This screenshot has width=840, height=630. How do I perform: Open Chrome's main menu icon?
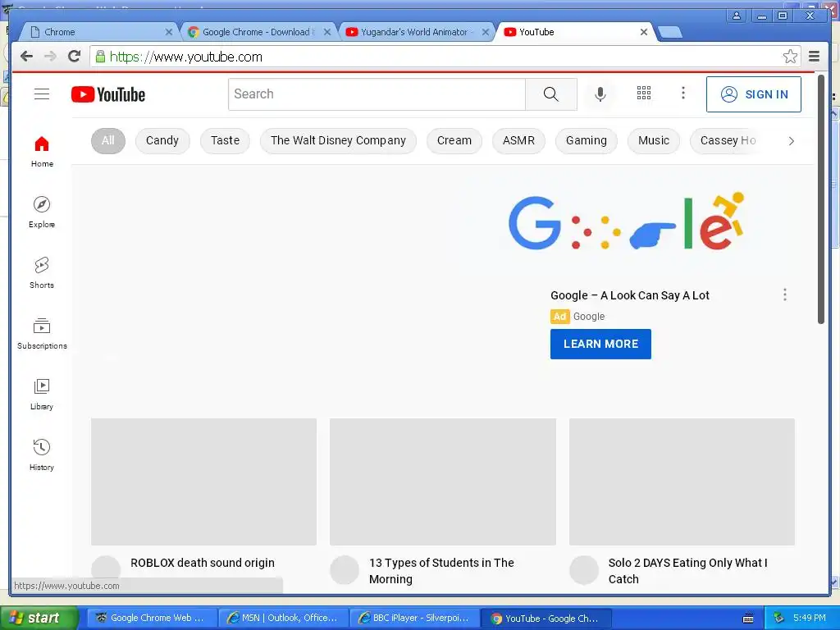(815, 57)
